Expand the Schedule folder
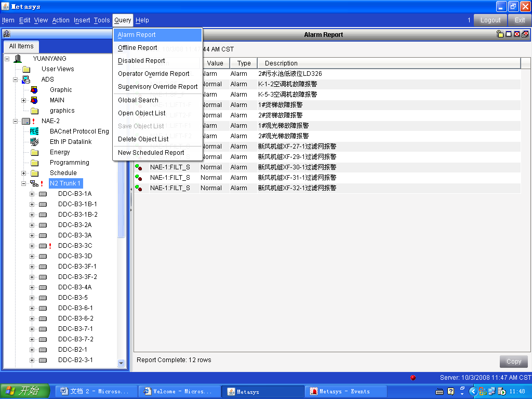This screenshot has width=532, height=399. tap(23, 173)
